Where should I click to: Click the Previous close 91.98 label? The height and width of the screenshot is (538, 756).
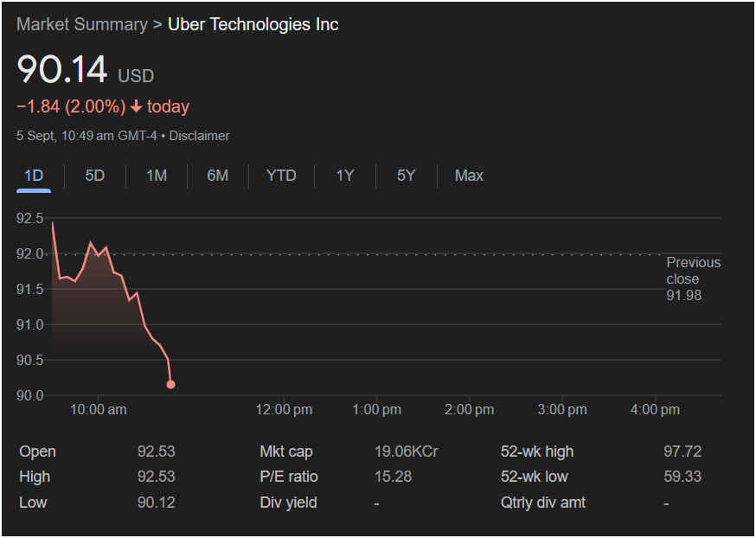point(693,279)
